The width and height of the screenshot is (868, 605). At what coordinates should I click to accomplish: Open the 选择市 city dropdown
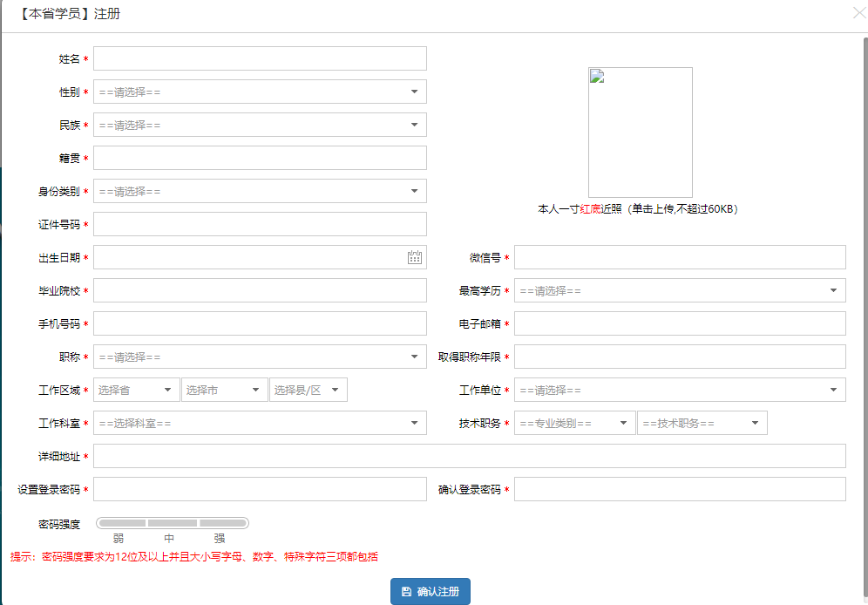(x=225, y=390)
